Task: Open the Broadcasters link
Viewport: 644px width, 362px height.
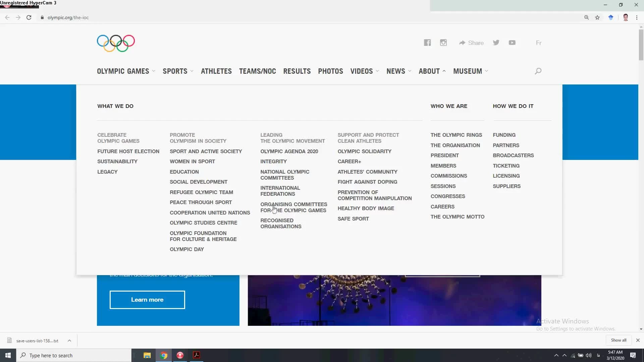Action: [x=513, y=155]
